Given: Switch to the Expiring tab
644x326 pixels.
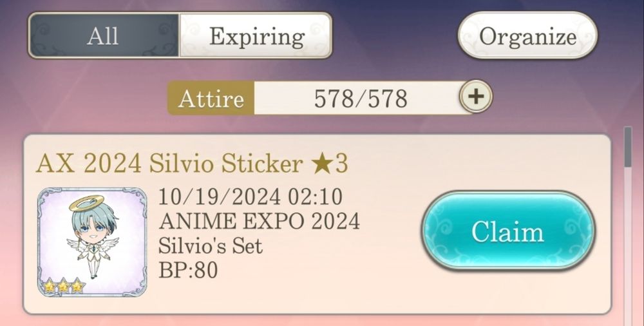Looking at the screenshot, I should coord(256,35).
